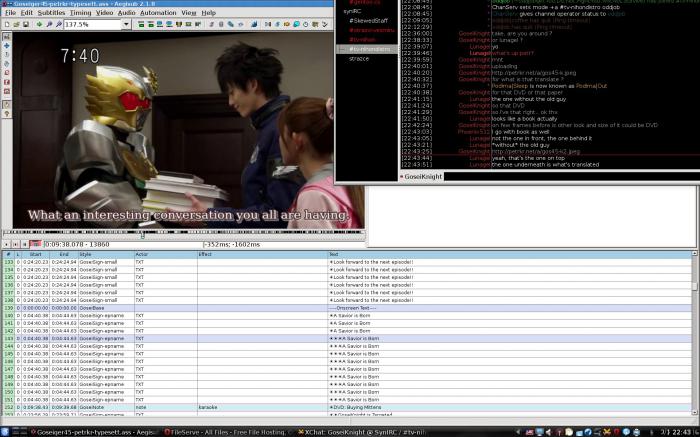Image resolution: width=700 pixels, height=437 pixels.
Task: Open the Automation manager toolbar icon
Action: [254, 24]
